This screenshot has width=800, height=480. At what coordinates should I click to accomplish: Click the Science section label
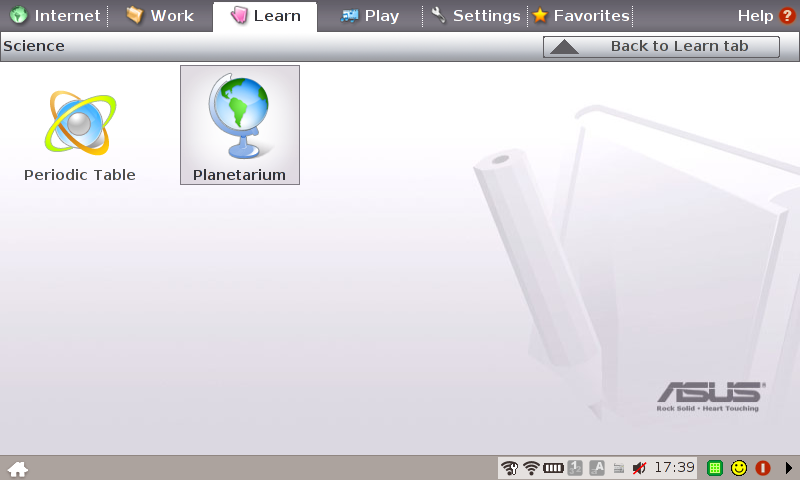34,46
